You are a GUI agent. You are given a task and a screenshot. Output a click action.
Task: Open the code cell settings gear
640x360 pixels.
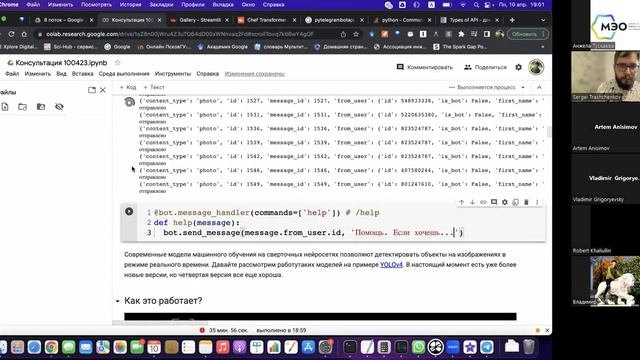point(505,202)
